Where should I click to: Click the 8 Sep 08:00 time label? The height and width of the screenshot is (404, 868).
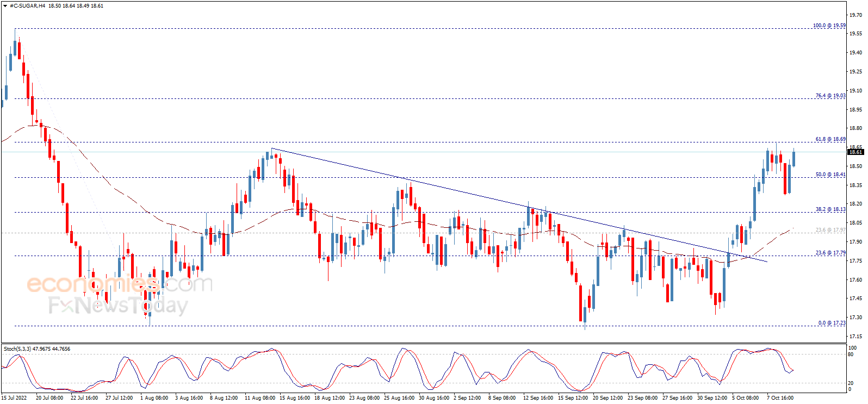point(502,398)
